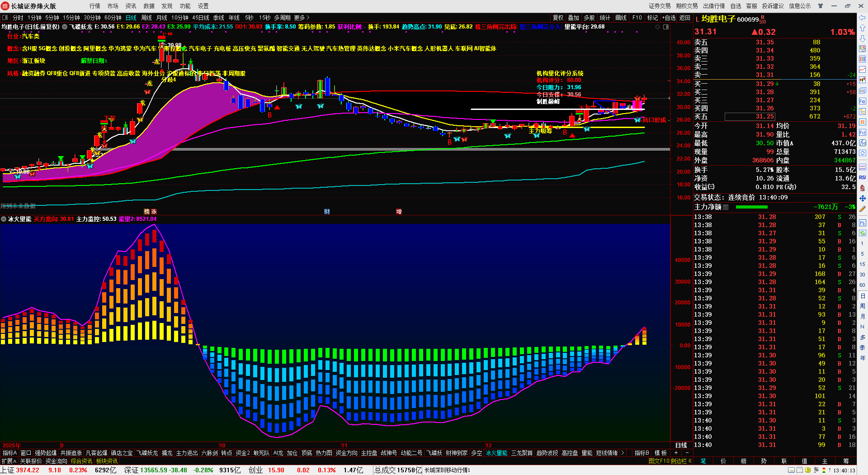Toggle the 复权 price adjustment option
The height and width of the screenshot is (475, 868).
558,18
